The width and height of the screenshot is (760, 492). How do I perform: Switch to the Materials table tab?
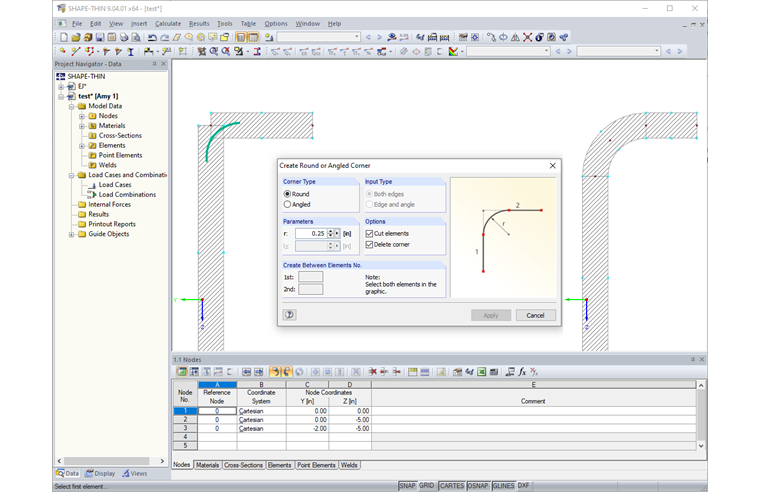tap(207, 465)
